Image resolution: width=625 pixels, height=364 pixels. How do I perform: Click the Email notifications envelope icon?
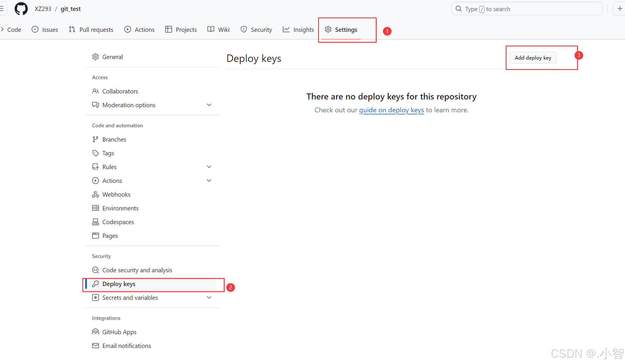coord(95,346)
